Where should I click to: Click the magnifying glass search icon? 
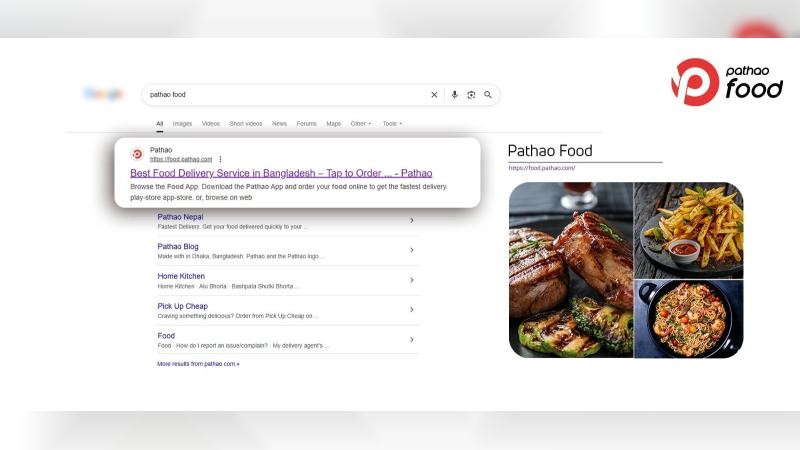pos(488,95)
